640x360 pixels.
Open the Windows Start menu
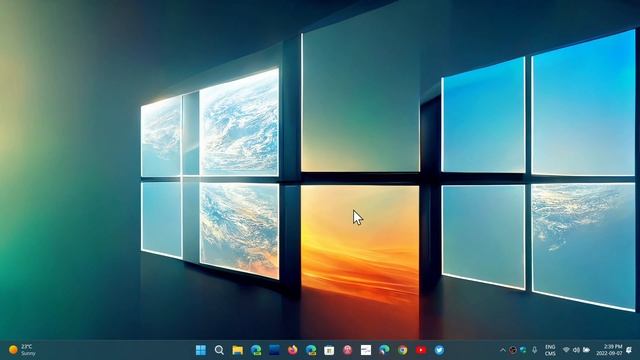click(x=201, y=350)
